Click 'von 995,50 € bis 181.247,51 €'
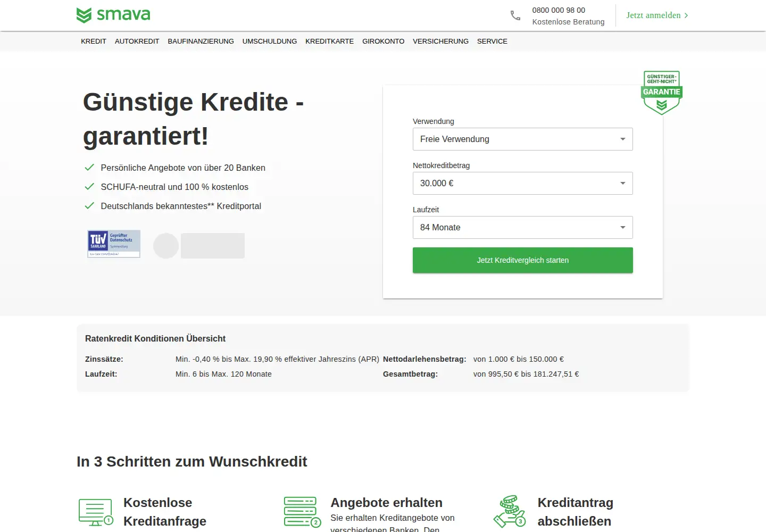Image resolution: width=766 pixels, height=532 pixels. [526, 374]
